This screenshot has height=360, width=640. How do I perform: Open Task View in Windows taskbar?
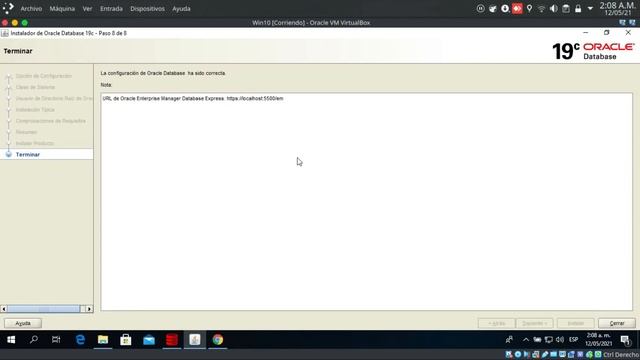tap(56, 340)
